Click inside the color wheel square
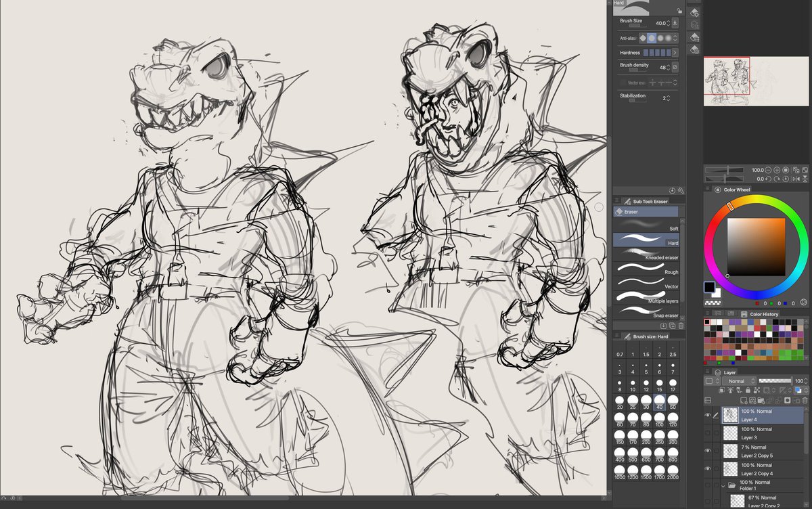This screenshot has height=509, width=812. [756, 246]
